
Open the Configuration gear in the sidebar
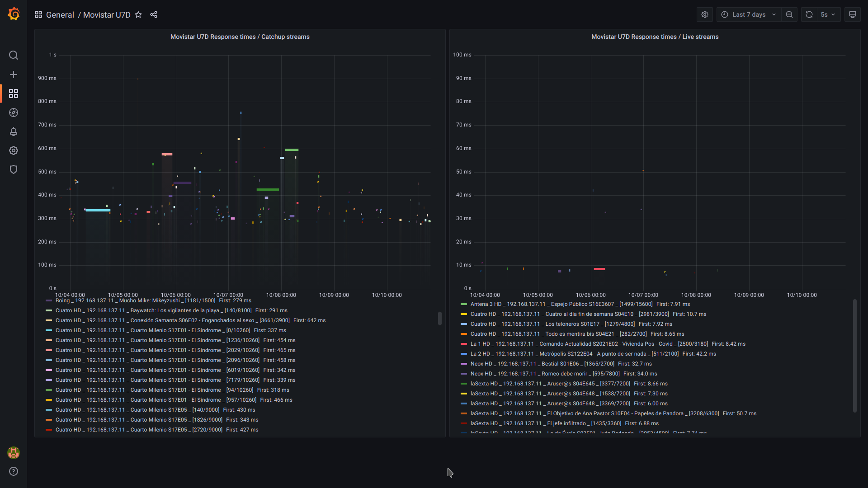coord(14,150)
